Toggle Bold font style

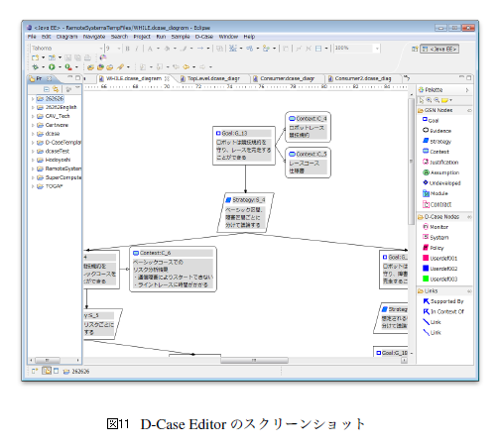[128, 49]
